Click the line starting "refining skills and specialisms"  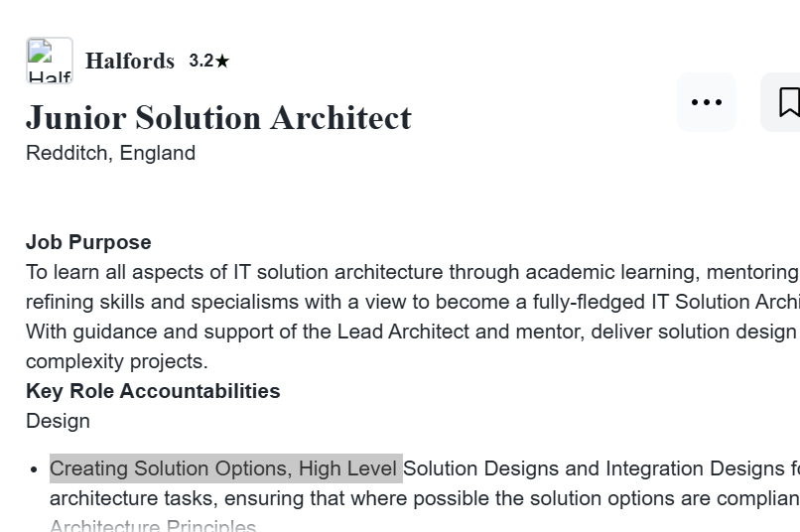coord(298,302)
